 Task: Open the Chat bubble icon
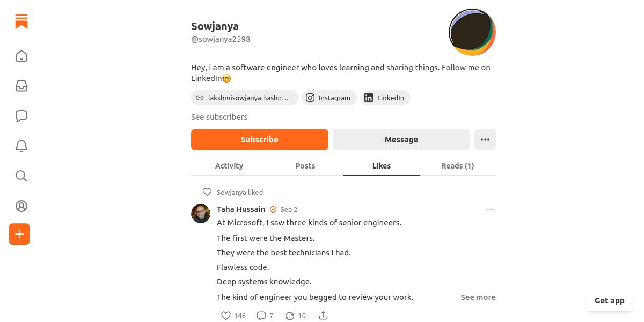(21, 116)
